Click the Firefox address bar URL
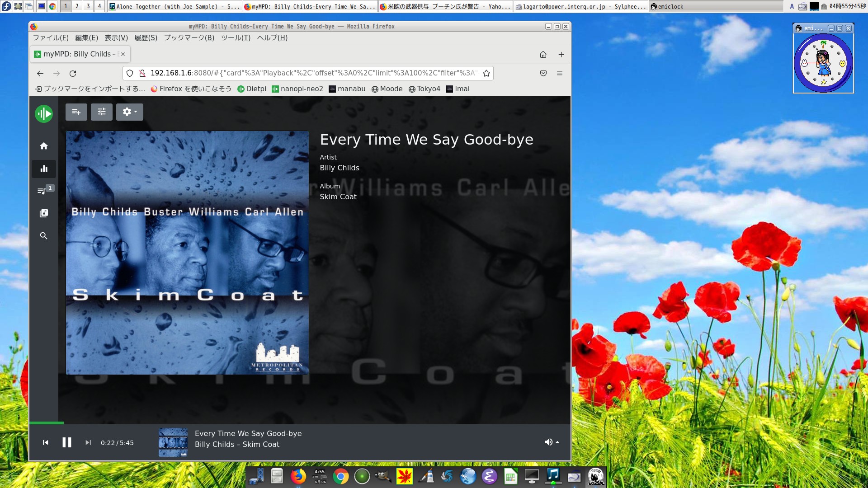This screenshot has width=868, height=488. pos(312,73)
